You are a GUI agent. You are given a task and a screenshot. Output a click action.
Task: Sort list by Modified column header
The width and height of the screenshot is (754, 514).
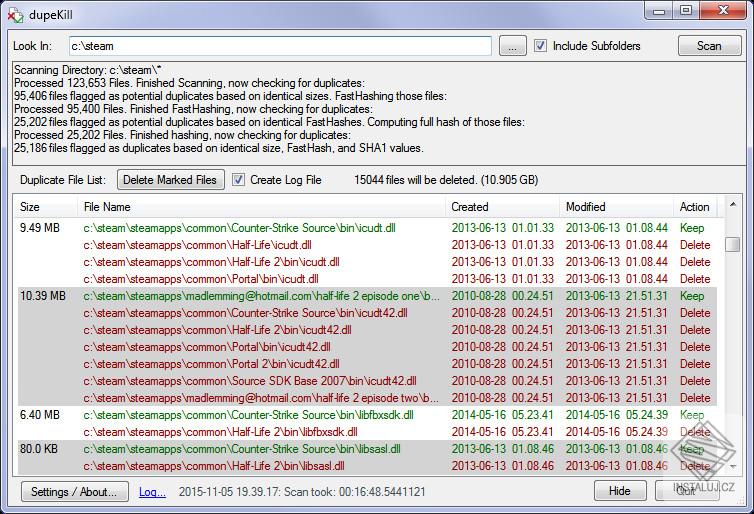coord(616,207)
